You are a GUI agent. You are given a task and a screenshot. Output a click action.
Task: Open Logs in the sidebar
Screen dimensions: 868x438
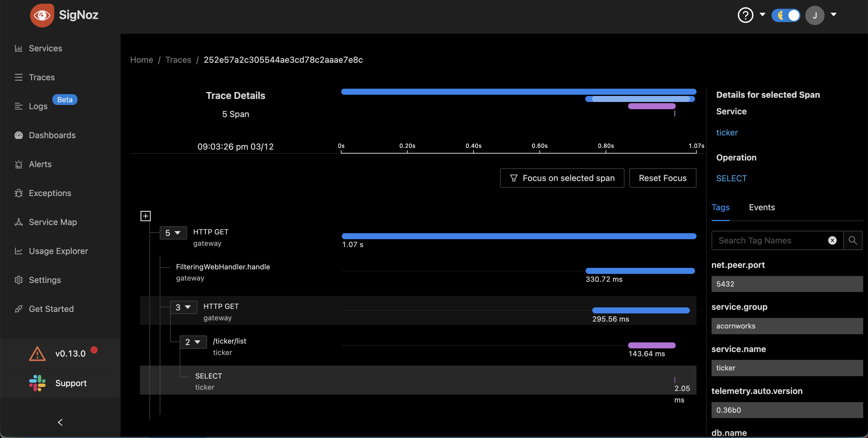point(38,106)
